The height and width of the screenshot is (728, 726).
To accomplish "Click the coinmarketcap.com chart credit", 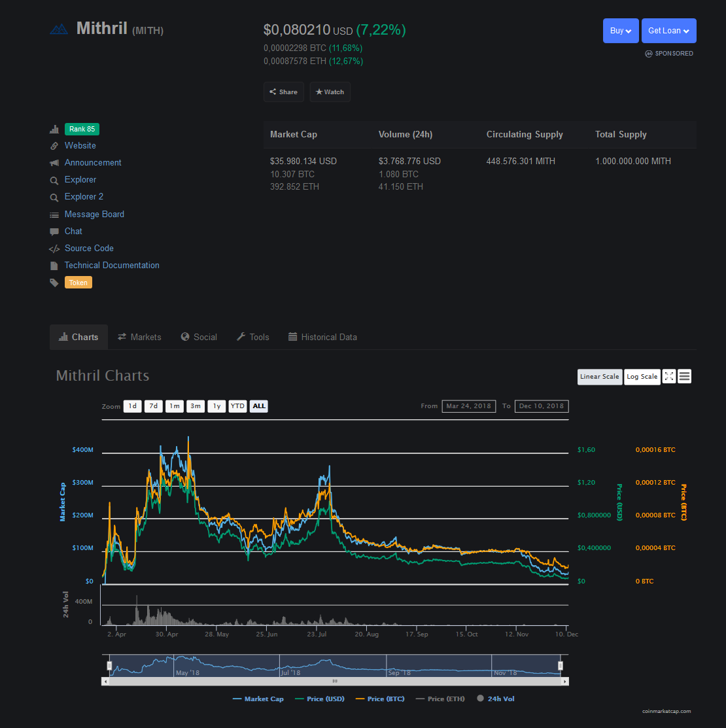I will coord(666,711).
